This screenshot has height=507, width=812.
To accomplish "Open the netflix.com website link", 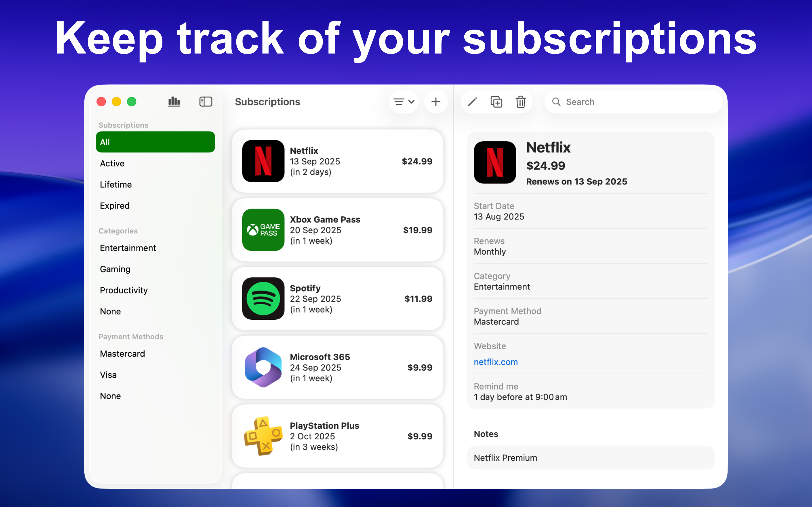I will 496,362.
